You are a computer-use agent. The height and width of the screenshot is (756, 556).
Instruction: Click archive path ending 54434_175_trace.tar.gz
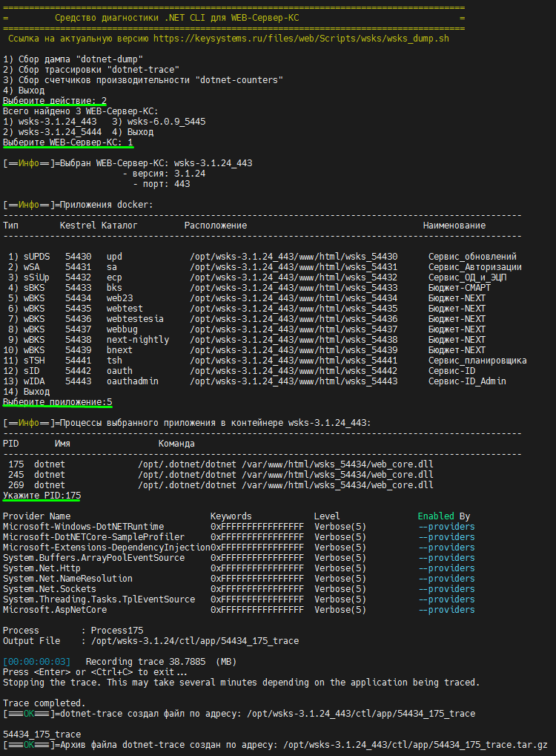(415, 745)
